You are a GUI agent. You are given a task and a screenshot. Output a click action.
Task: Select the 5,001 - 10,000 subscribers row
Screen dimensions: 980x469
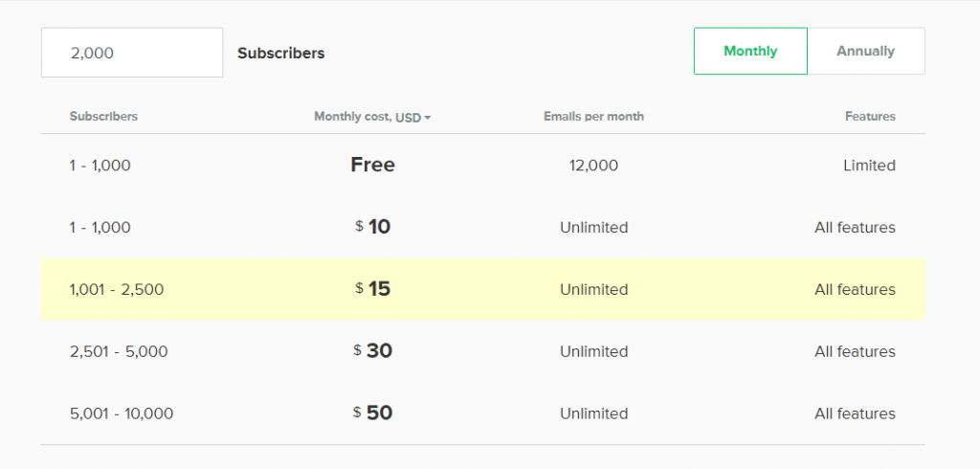point(483,413)
